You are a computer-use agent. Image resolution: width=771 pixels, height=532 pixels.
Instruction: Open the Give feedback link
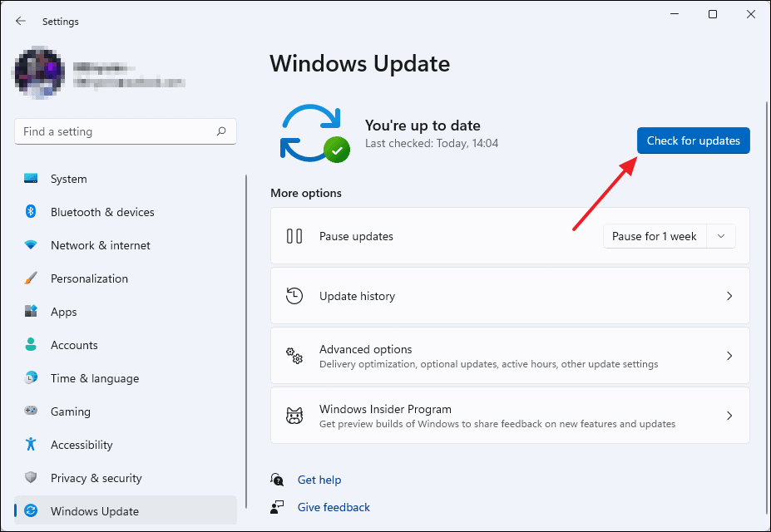[333, 507]
